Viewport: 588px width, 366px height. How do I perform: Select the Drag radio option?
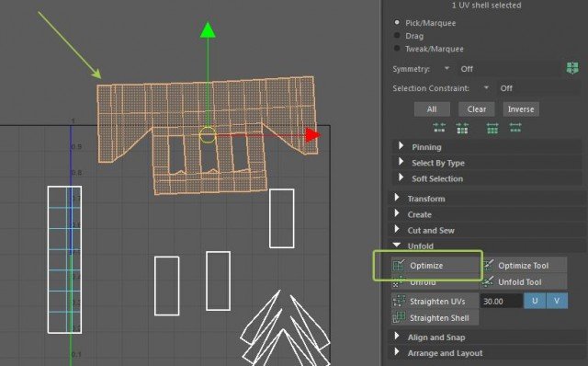coord(397,36)
